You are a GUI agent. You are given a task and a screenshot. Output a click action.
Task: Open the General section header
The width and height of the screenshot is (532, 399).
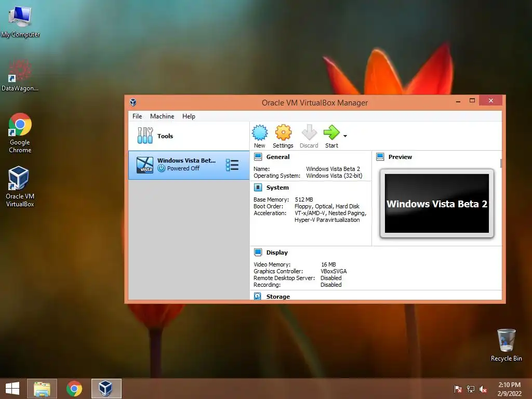point(278,157)
